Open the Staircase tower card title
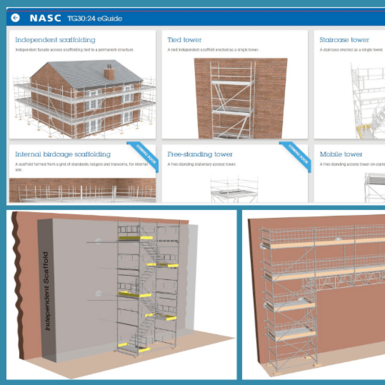This screenshot has width=385, height=385. pyautogui.click(x=344, y=40)
